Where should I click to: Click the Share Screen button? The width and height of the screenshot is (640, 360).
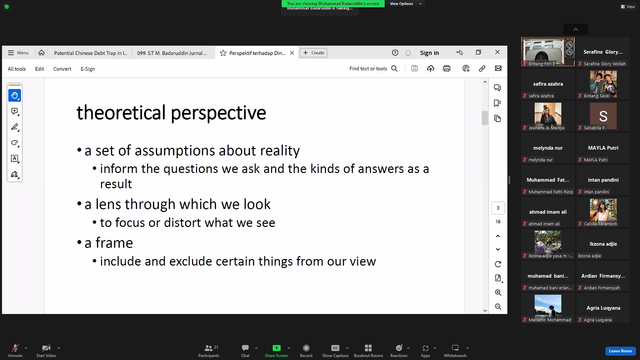coord(276,350)
